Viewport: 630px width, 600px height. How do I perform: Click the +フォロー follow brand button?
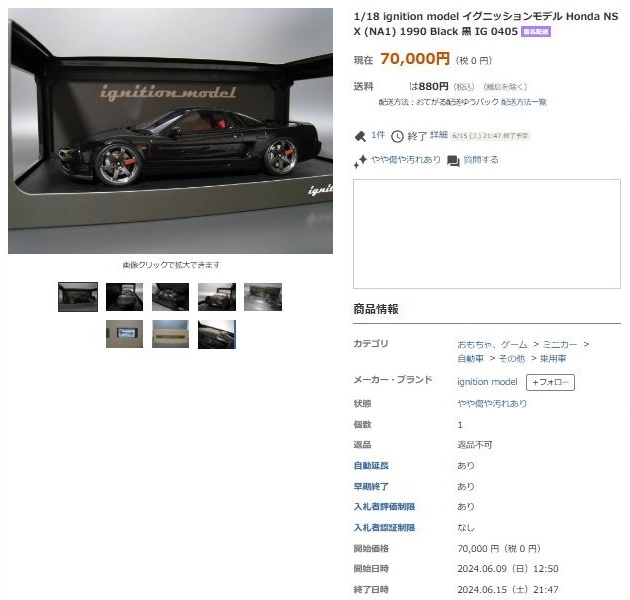click(550, 382)
